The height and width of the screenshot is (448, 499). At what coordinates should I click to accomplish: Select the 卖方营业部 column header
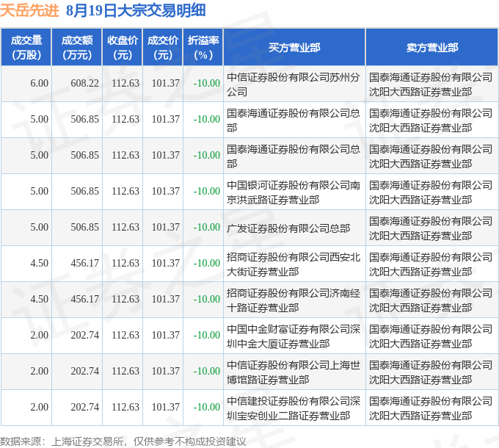tap(431, 48)
